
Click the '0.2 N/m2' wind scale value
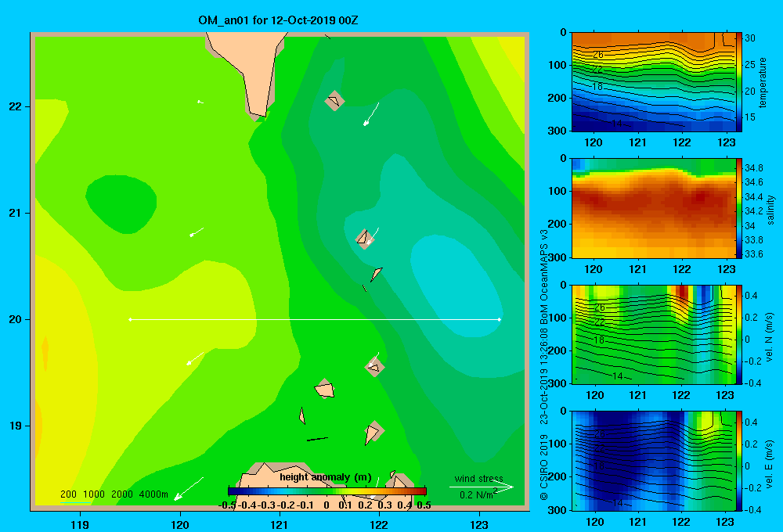[478, 494]
